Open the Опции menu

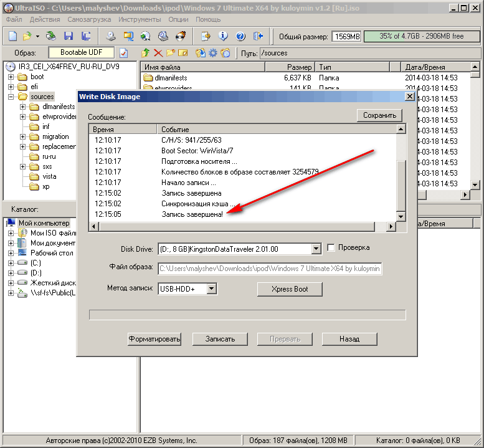coord(178,19)
